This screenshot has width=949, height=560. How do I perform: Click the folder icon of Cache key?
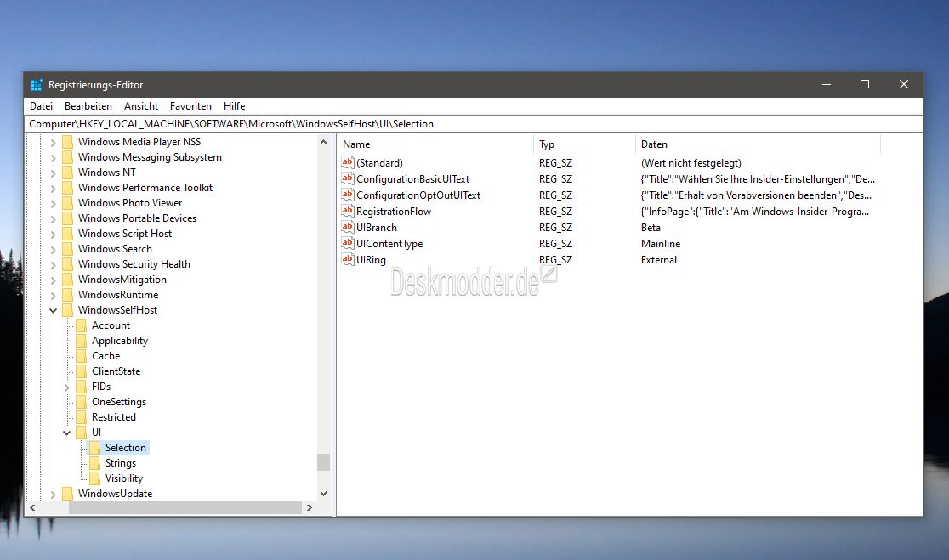[81, 355]
